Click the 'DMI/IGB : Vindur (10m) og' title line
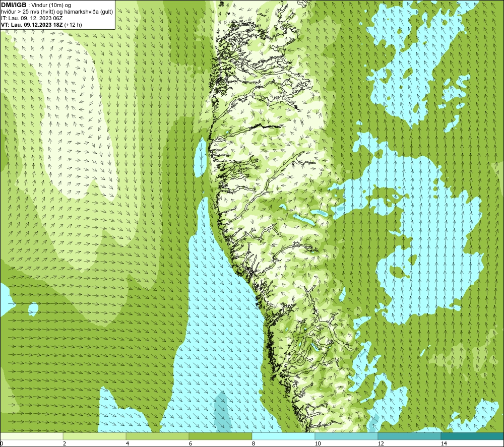This screenshot has height=447, width=504. [x=36, y=5]
